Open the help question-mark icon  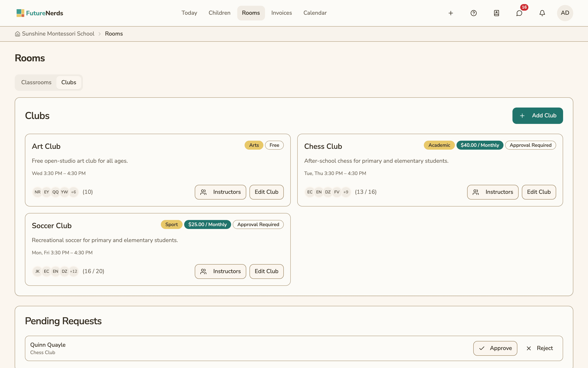pyautogui.click(x=473, y=13)
